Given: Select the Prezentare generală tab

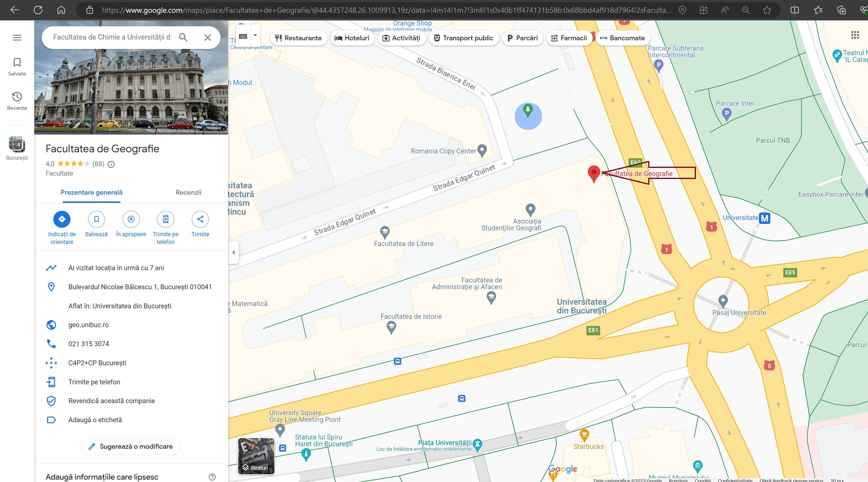Looking at the screenshot, I should pyautogui.click(x=91, y=192).
